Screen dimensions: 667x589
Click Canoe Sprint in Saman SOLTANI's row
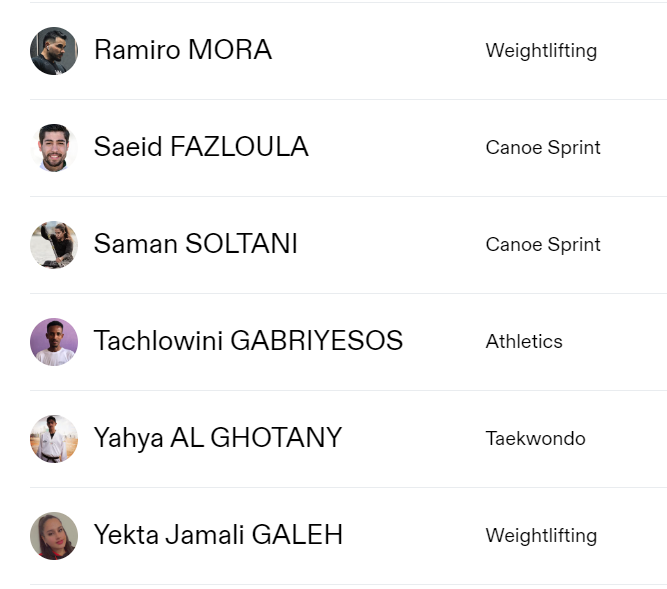[543, 245]
